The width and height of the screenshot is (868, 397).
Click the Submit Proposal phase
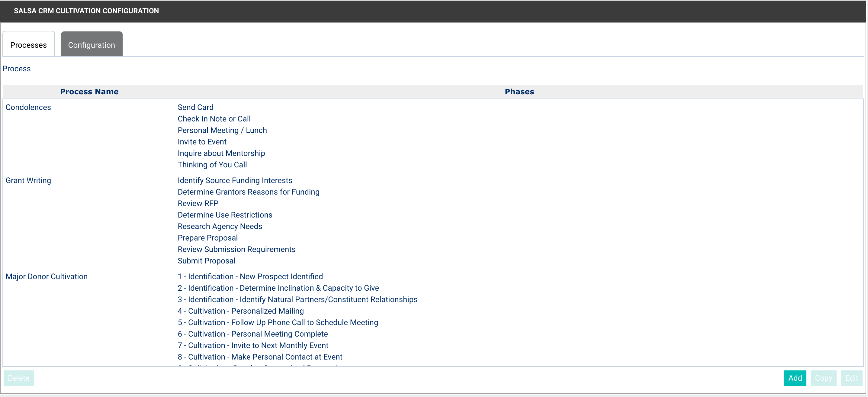click(x=206, y=260)
